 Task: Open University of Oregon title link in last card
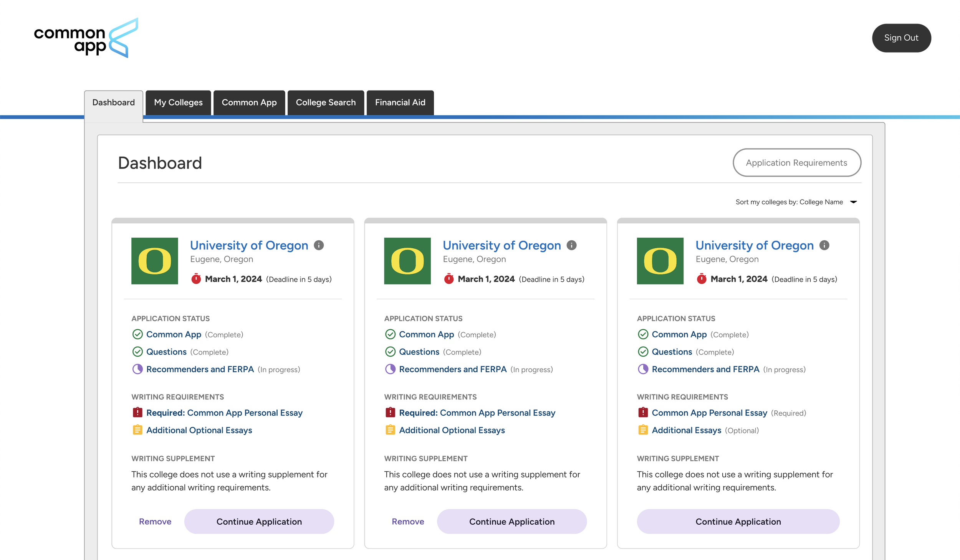tap(755, 245)
